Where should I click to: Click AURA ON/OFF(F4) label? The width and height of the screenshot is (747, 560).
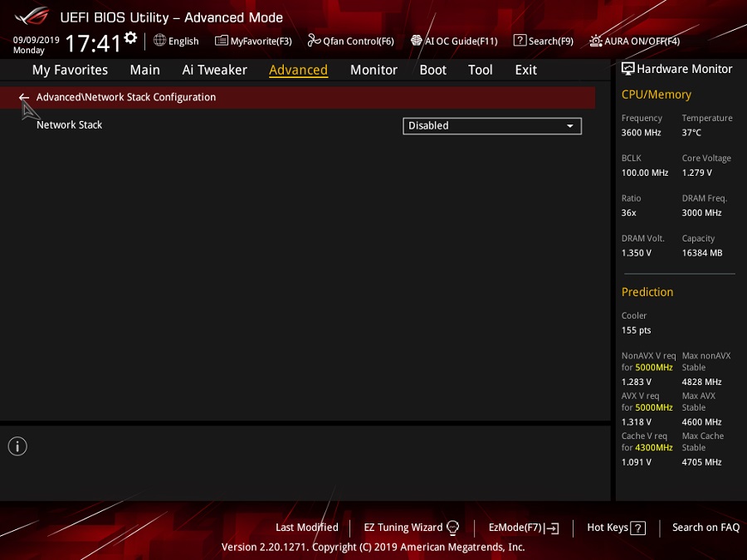tap(642, 41)
